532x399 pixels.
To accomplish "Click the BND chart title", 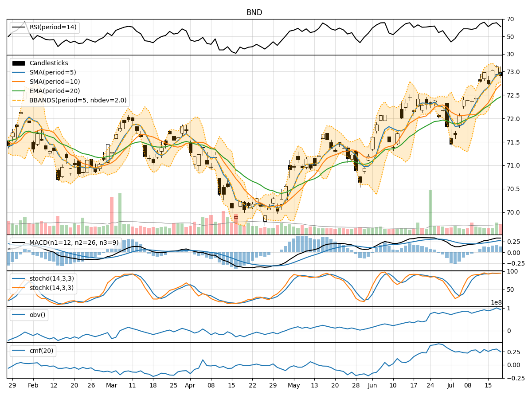I will tap(254, 12).
